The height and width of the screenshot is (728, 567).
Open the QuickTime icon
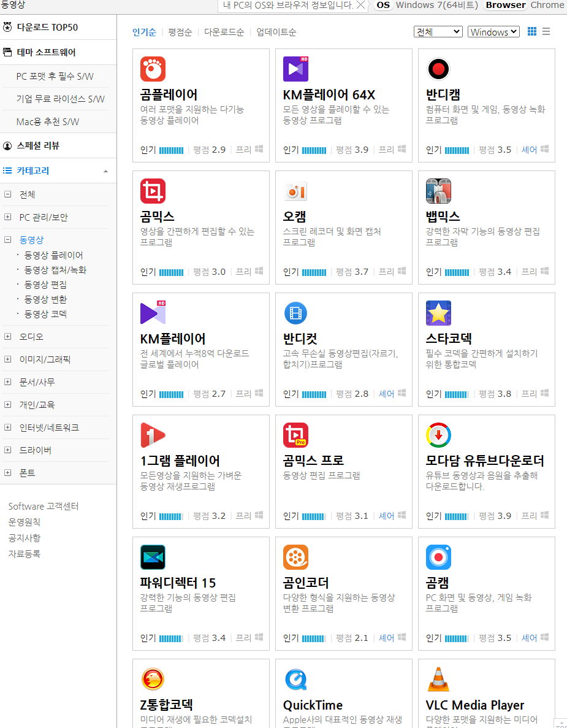295,680
